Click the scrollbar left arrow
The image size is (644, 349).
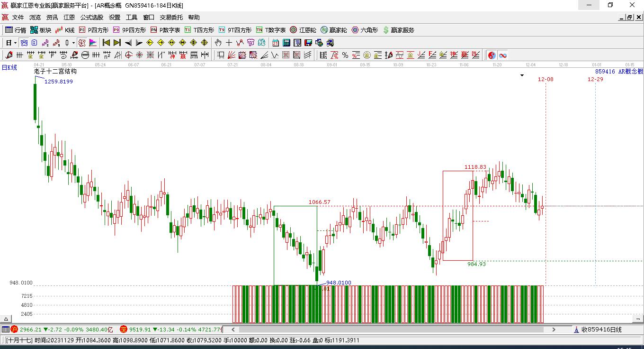coord(233,329)
